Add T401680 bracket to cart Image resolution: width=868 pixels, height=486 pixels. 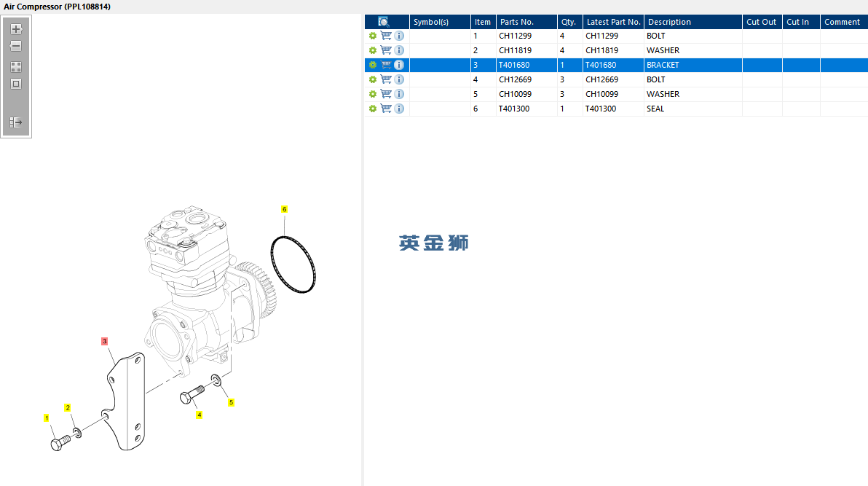coord(386,65)
